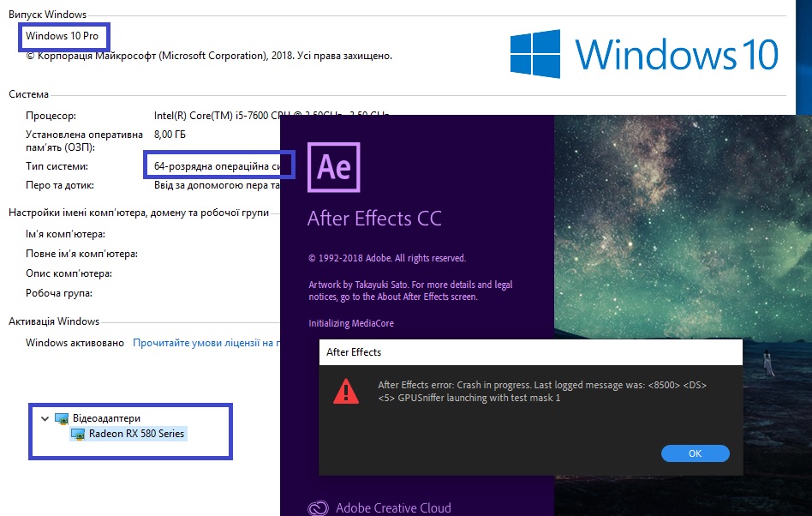
Task: Click the Відеоадаптери category icon
Action: point(62,418)
